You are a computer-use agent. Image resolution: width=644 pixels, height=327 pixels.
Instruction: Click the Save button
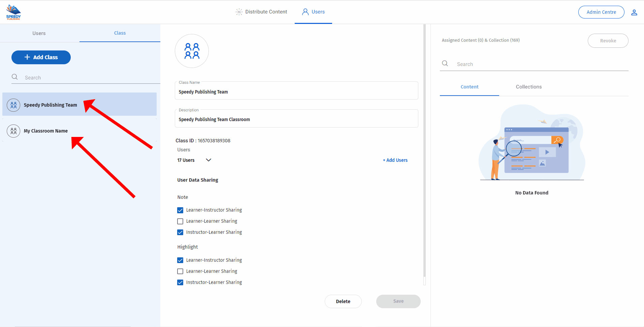click(x=398, y=301)
